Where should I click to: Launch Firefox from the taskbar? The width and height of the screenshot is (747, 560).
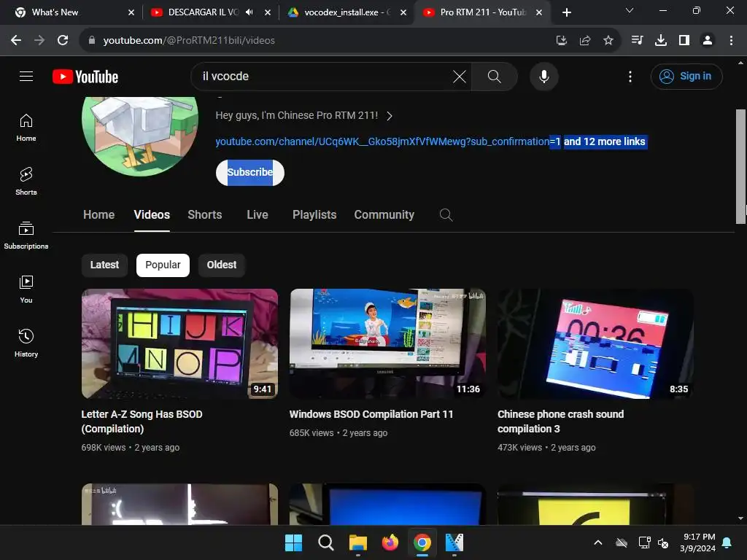[390, 542]
